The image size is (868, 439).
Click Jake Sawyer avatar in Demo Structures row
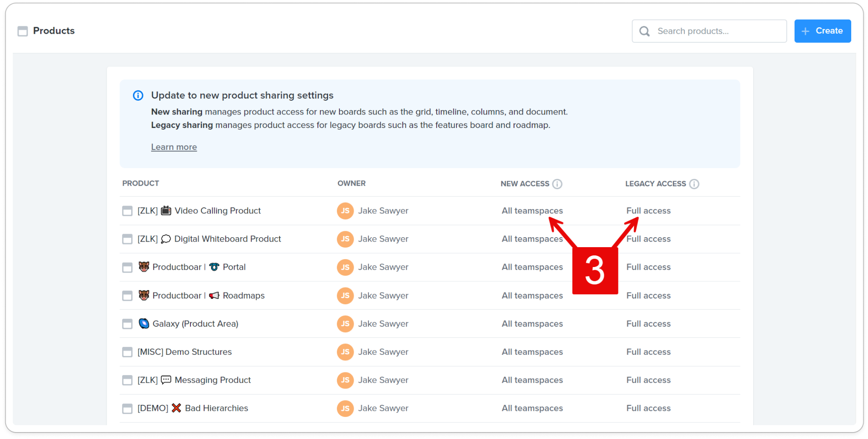point(345,352)
